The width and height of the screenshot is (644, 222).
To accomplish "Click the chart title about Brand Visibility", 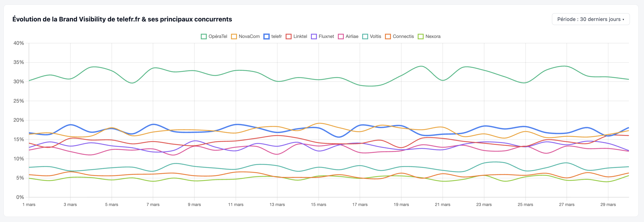I will [122, 19].
